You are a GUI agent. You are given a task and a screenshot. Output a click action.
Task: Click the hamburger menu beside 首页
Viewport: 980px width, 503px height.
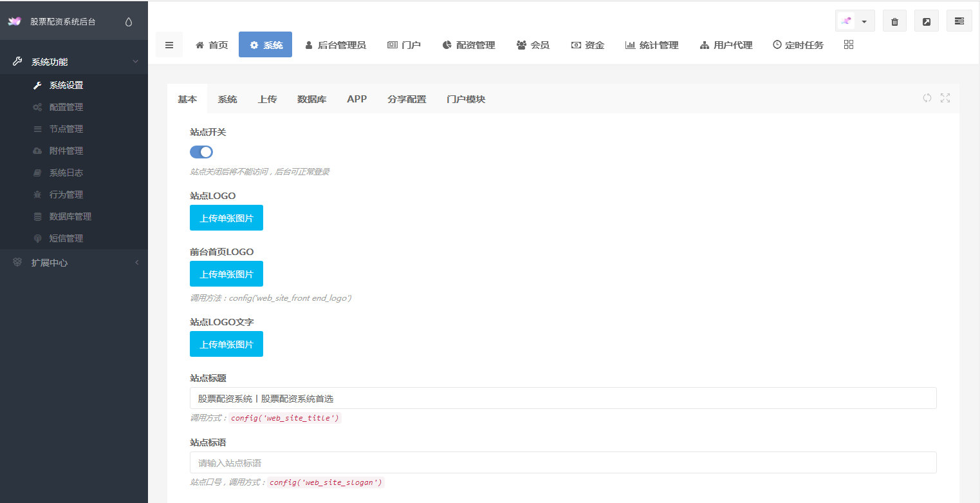pos(169,44)
